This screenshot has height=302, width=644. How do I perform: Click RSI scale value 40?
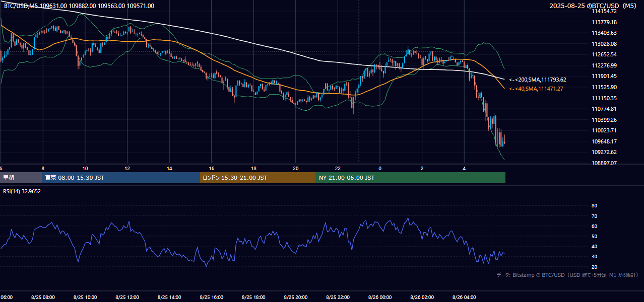[x=594, y=246]
